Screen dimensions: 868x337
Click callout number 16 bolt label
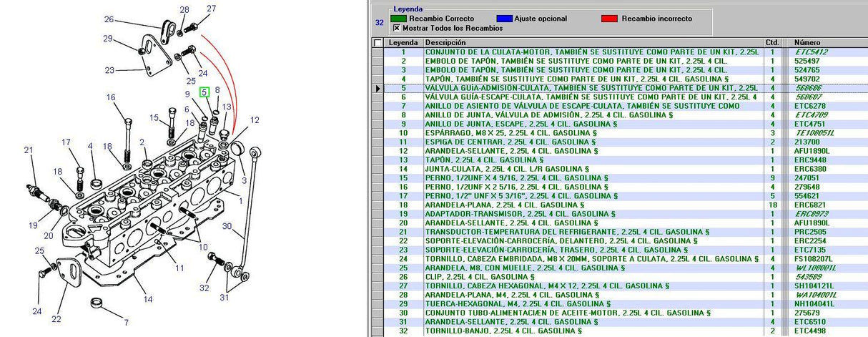pos(111,97)
